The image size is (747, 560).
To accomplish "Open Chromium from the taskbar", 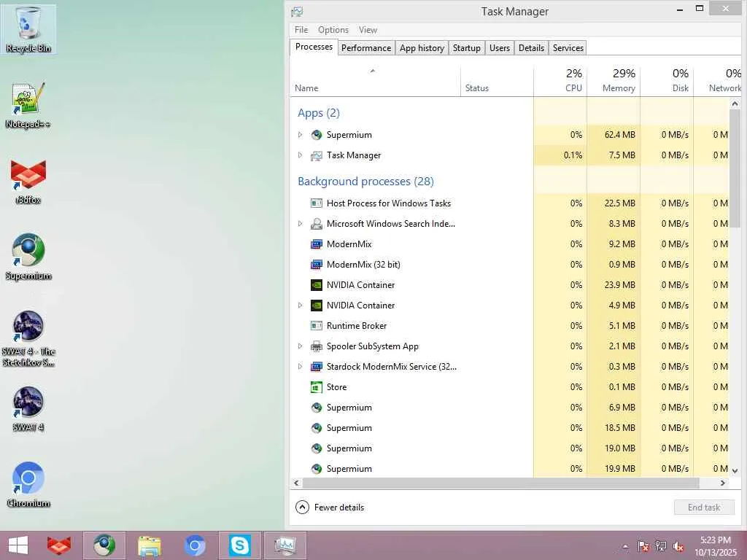I will tap(194, 545).
